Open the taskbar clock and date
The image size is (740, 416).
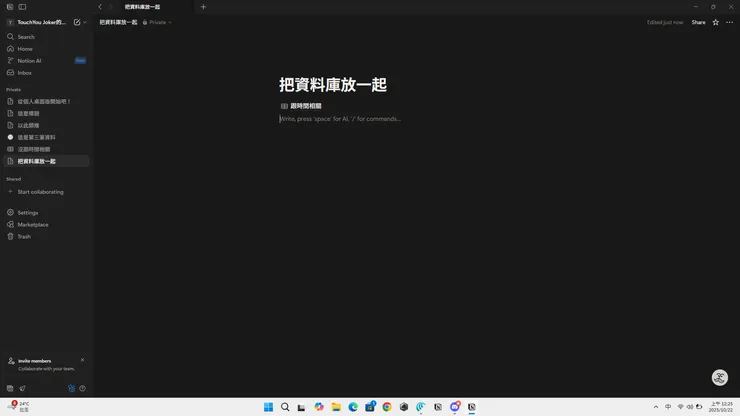(x=721, y=407)
